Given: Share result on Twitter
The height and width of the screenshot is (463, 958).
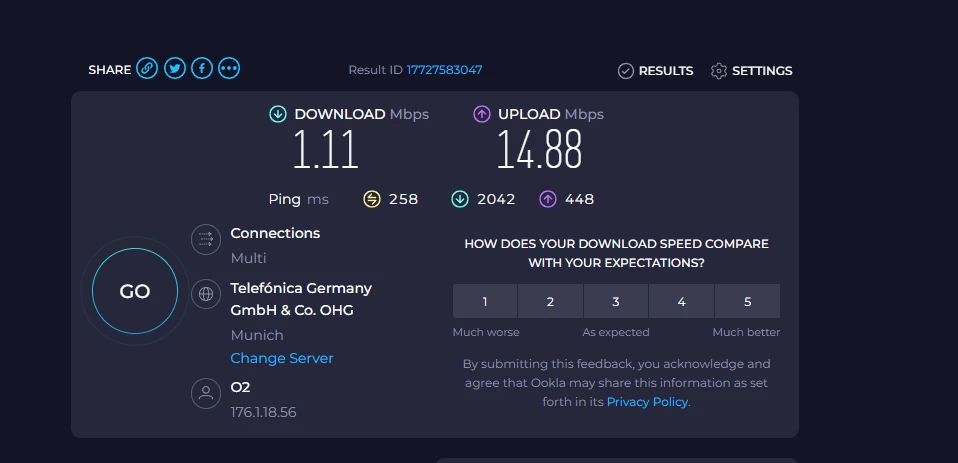Looking at the screenshot, I should (175, 69).
